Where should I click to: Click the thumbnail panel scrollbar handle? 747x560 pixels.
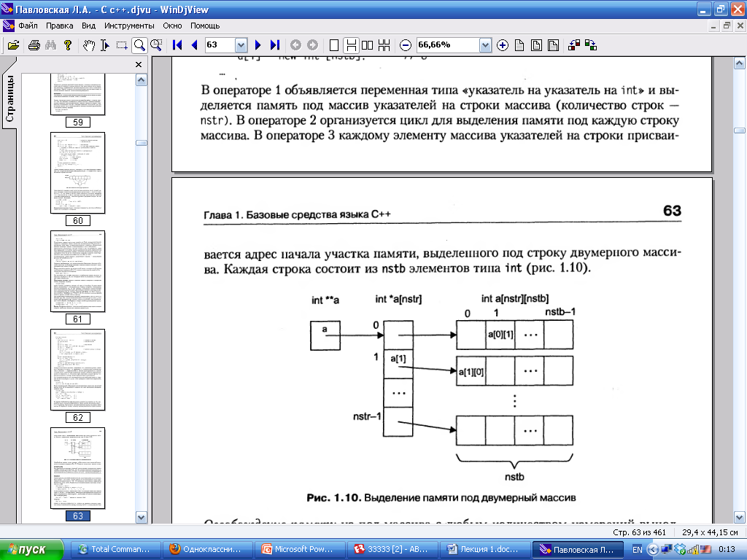[x=141, y=143]
